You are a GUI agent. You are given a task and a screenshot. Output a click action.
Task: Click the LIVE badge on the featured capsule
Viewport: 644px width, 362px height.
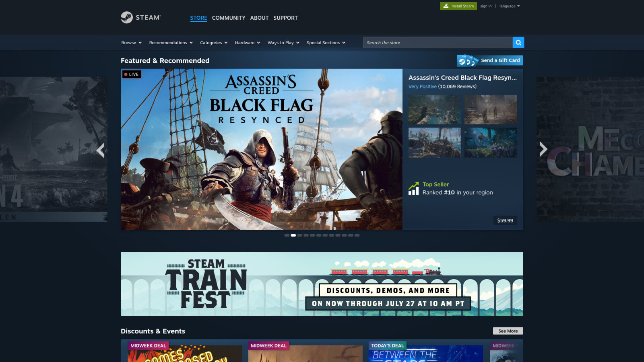[132, 74]
